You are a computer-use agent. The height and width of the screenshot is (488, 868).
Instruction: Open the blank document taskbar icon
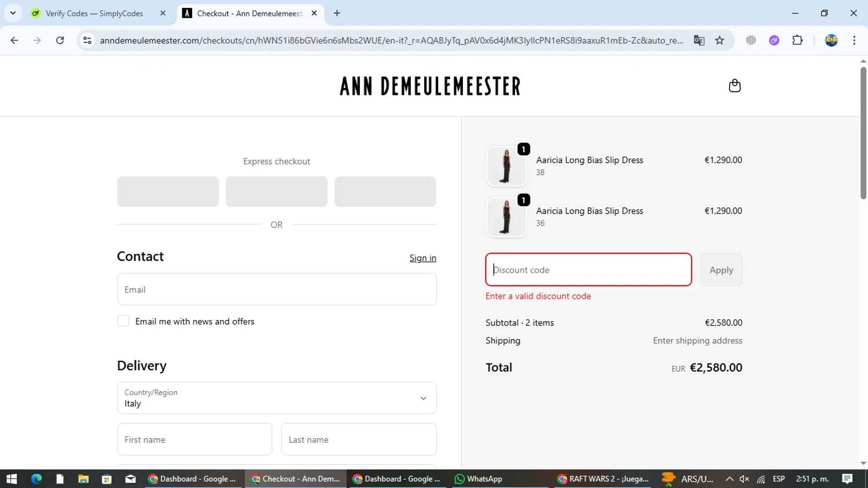(60, 479)
